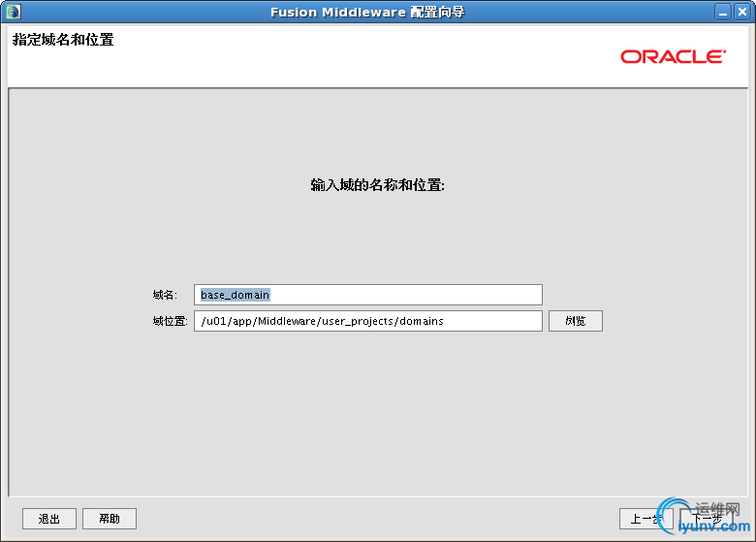Click the 退出 exit button
Image resolution: width=756 pixels, height=542 pixels.
(x=49, y=519)
